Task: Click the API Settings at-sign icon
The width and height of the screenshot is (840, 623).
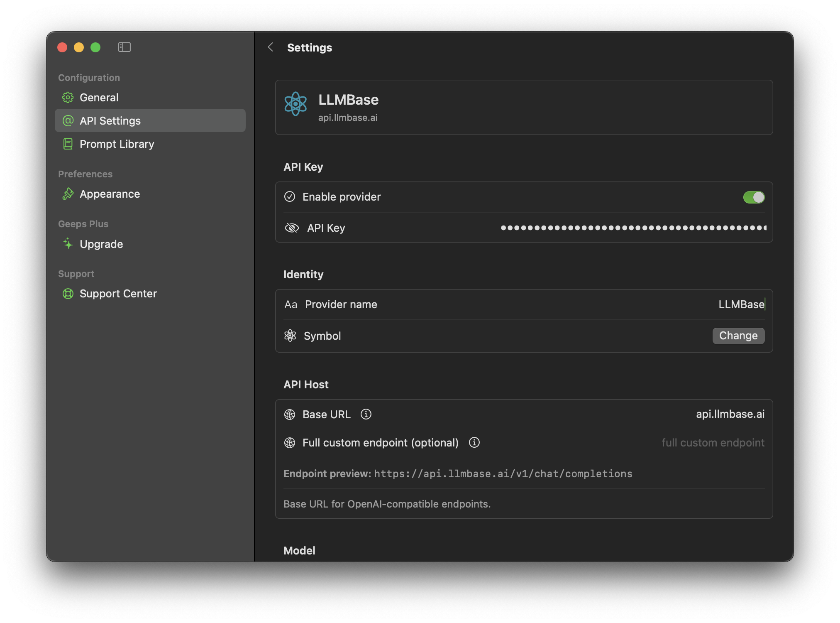Action: pos(68,121)
